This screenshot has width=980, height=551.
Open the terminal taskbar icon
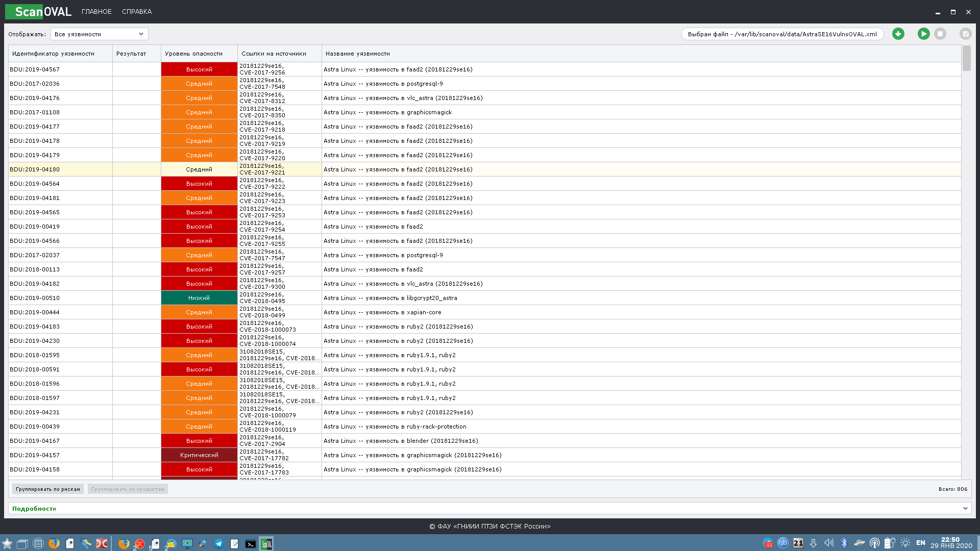coord(250,544)
